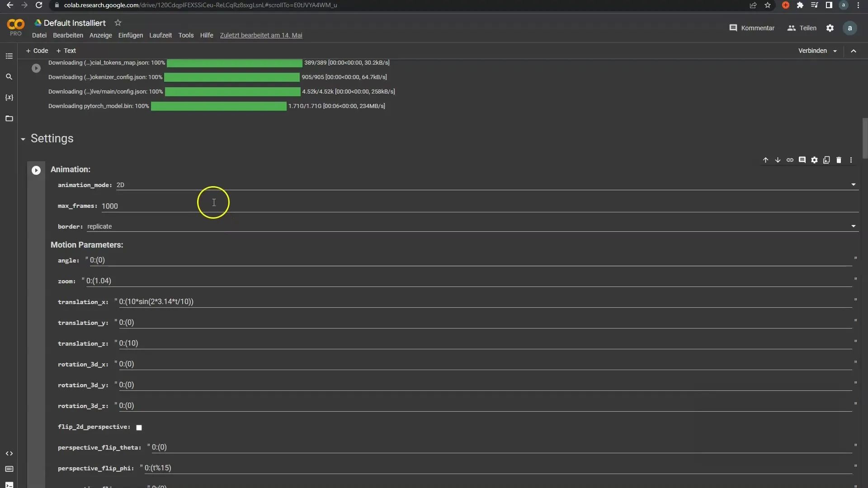The image size is (868, 488).
Task: Click the delete cell trash icon
Action: pyautogui.click(x=839, y=160)
